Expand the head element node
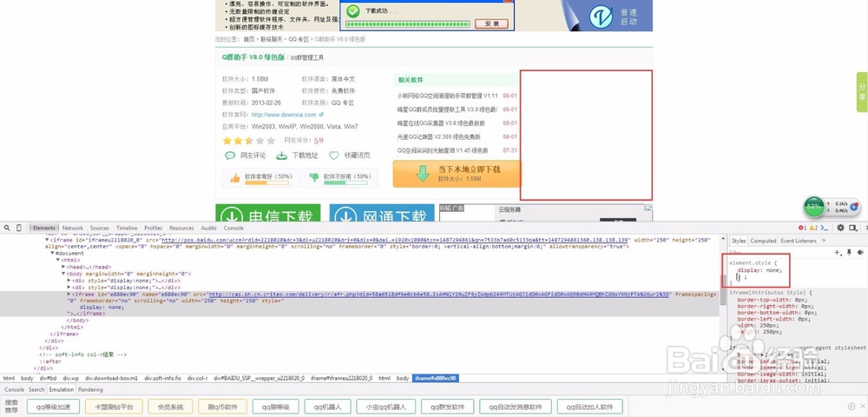The image size is (868, 417). 63,267
